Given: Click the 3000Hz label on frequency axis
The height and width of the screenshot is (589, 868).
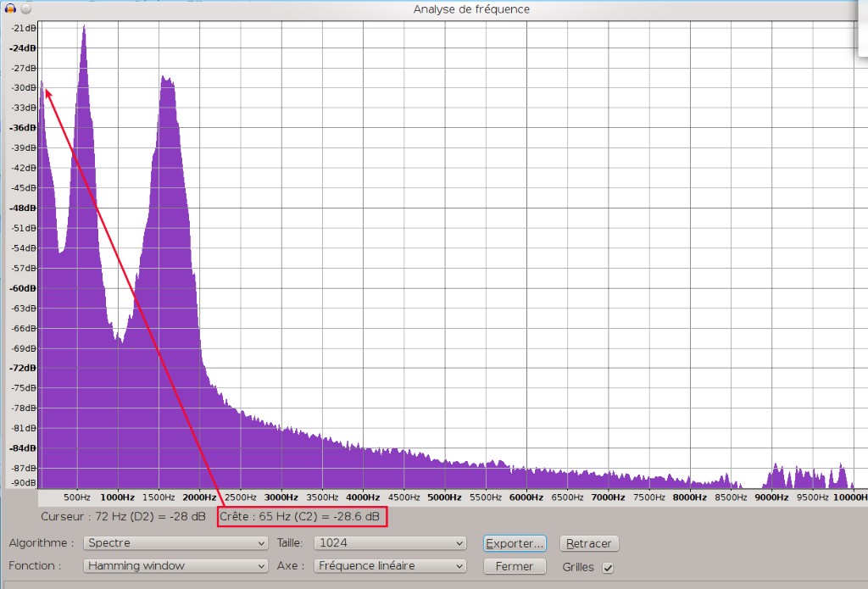Looking at the screenshot, I should click(x=281, y=497).
